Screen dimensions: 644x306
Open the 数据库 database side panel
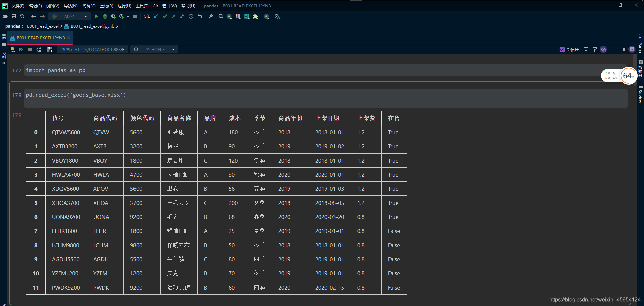pyautogui.click(x=640, y=69)
